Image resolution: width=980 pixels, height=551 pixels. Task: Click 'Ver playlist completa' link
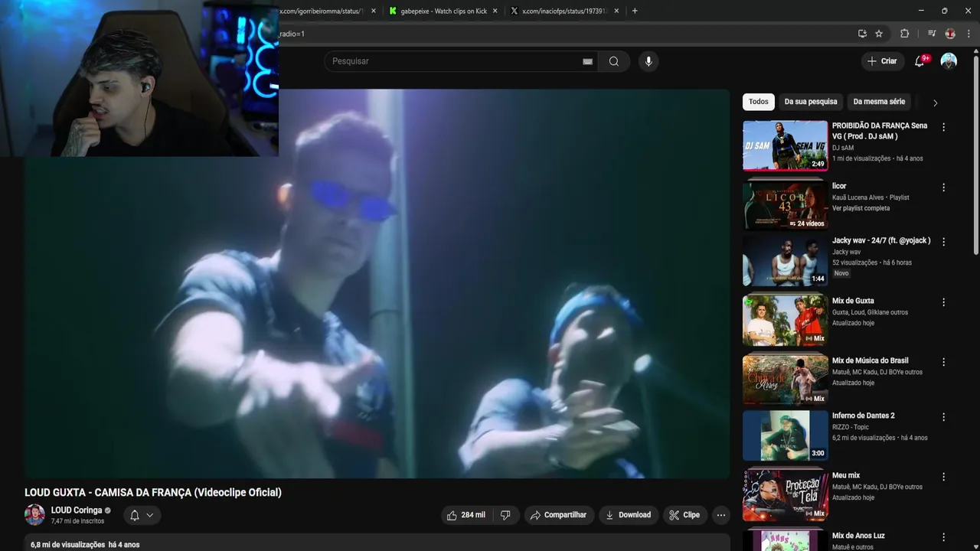(x=861, y=208)
